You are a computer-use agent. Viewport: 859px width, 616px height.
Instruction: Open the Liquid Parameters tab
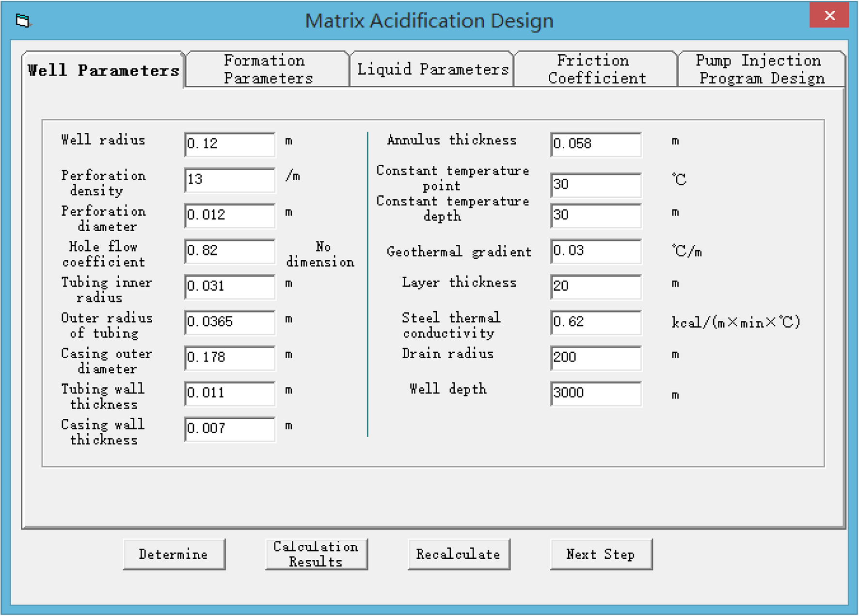[x=433, y=68]
